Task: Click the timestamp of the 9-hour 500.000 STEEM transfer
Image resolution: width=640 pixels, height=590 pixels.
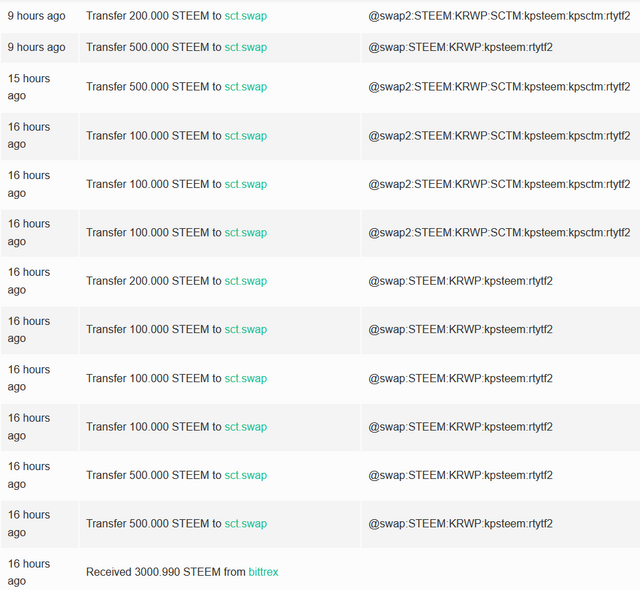Action: [36, 47]
